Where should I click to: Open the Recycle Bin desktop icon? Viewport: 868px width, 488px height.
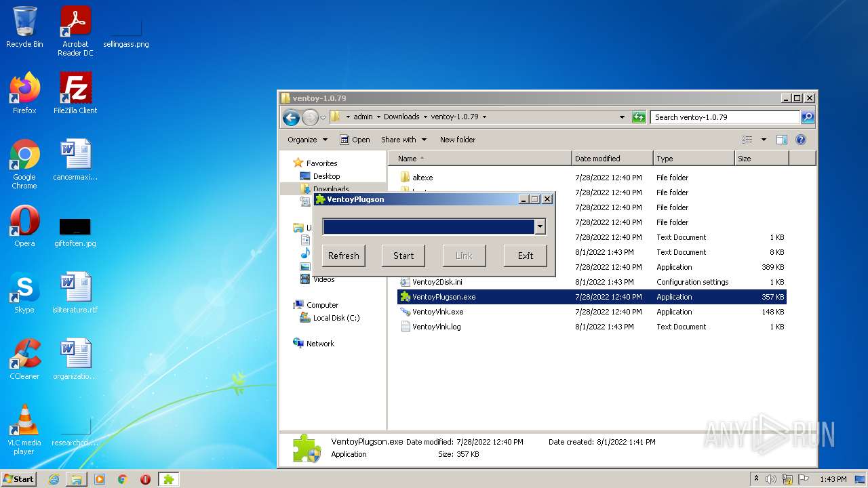tap(24, 27)
